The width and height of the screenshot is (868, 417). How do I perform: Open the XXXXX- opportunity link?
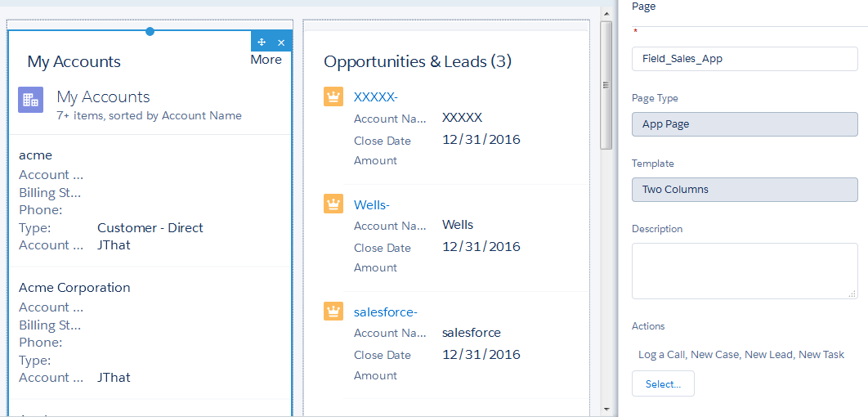(x=375, y=97)
